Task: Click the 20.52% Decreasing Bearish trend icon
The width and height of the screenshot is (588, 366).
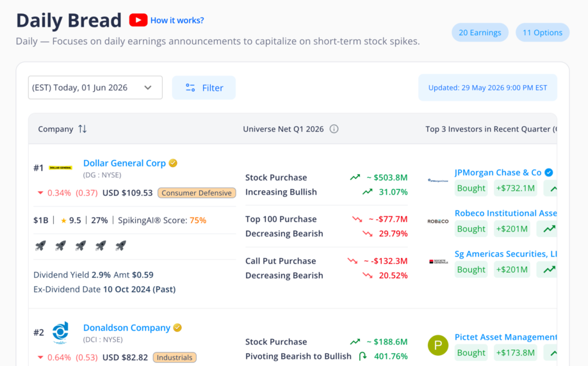Action: point(368,275)
